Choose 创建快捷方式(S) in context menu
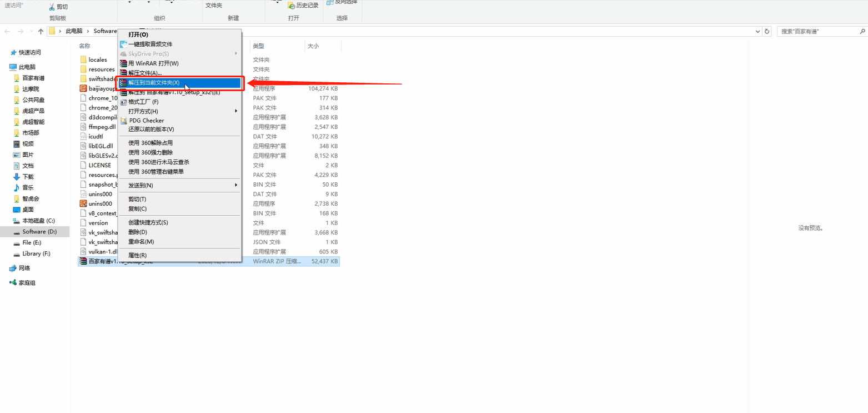Screen dimensions: 868x413 (x=179, y=222)
